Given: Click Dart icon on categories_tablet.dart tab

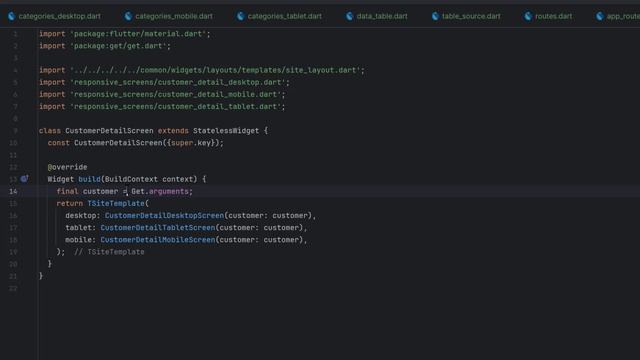Looking at the screenshot, I should [241, 16].
